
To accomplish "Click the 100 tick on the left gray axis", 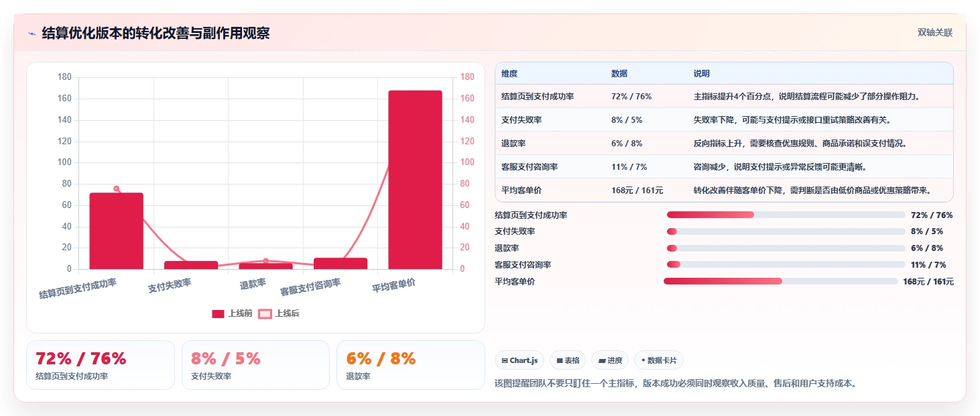I will (64, 162).
